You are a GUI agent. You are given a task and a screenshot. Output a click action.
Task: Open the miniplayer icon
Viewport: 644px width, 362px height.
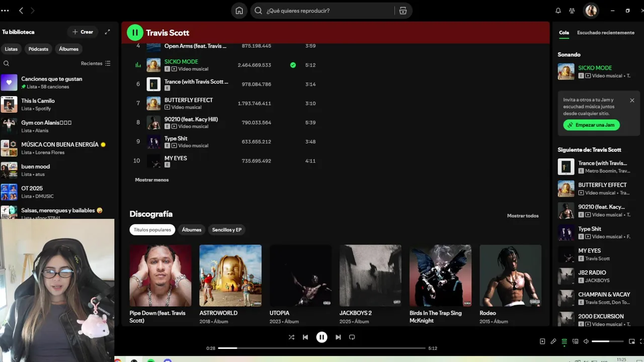tap(632, 341)
